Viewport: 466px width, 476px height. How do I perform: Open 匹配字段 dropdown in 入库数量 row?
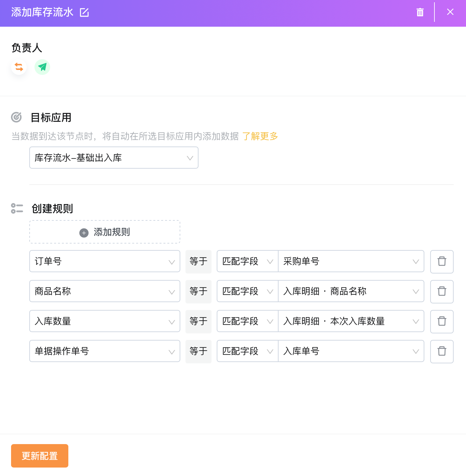point(248,321)
